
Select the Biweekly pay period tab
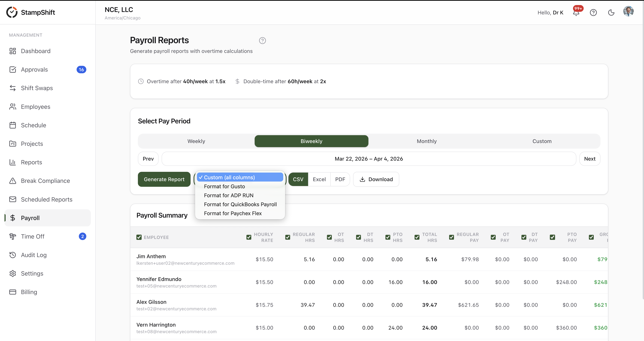[x=311, y=141]
